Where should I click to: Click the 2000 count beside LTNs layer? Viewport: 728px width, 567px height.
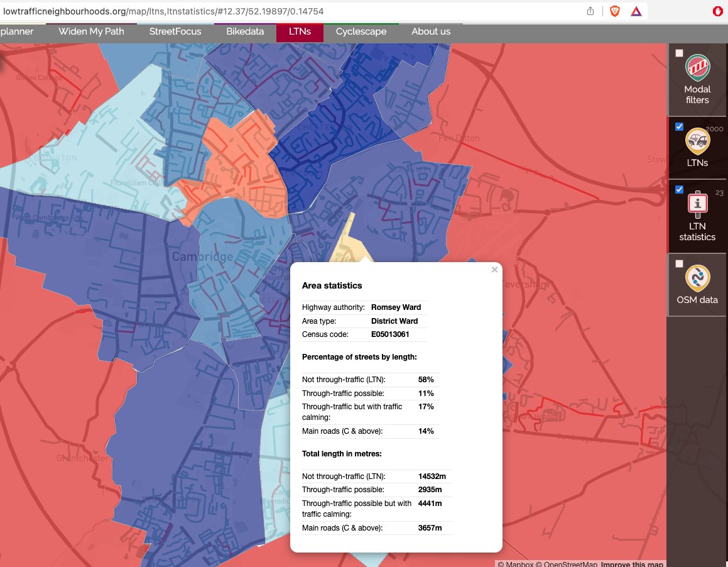pos(714,129)
